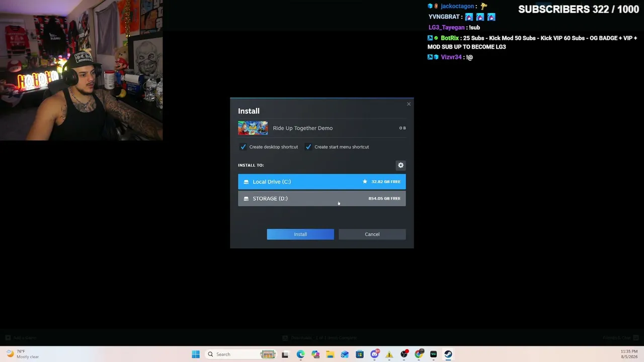Viewport: 644px width, 362px height.
Task: Click the 32.82 GB FREE text
Action: pyautogui.click(x=386, y=182)
